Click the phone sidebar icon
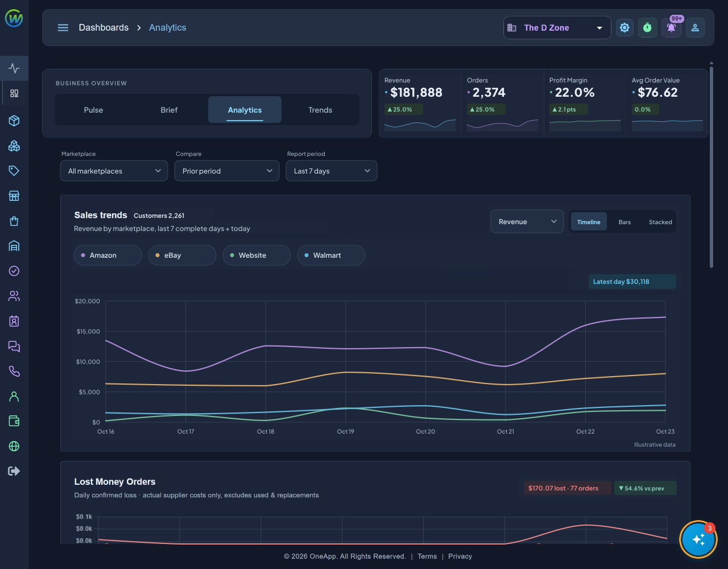 [x=14, y=371]
